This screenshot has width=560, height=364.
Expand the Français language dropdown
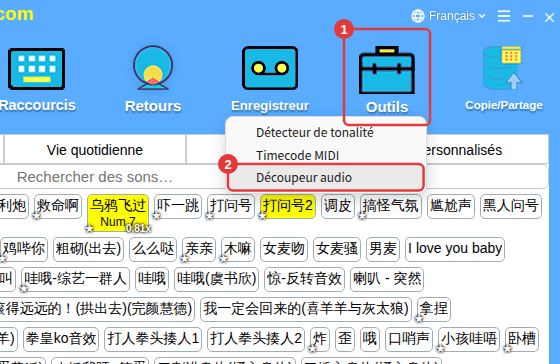[457, 16]
